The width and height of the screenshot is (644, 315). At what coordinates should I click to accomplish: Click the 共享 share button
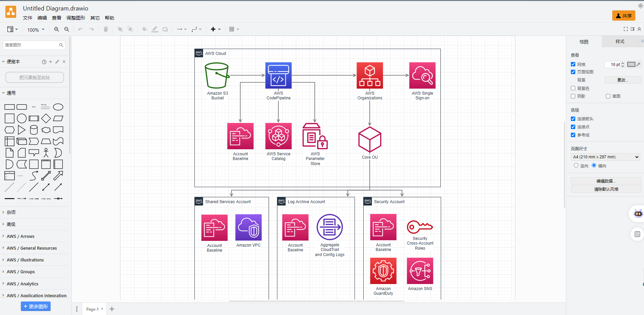[x=624, y=16]
